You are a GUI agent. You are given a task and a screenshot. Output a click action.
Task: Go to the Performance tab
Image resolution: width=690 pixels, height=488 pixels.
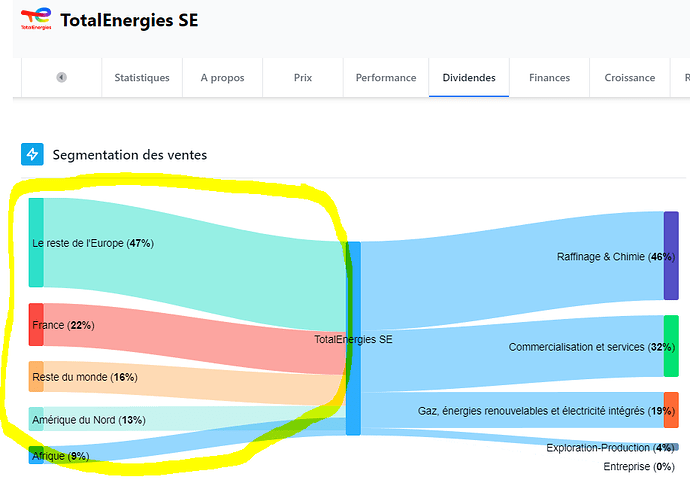pos(386,77)
